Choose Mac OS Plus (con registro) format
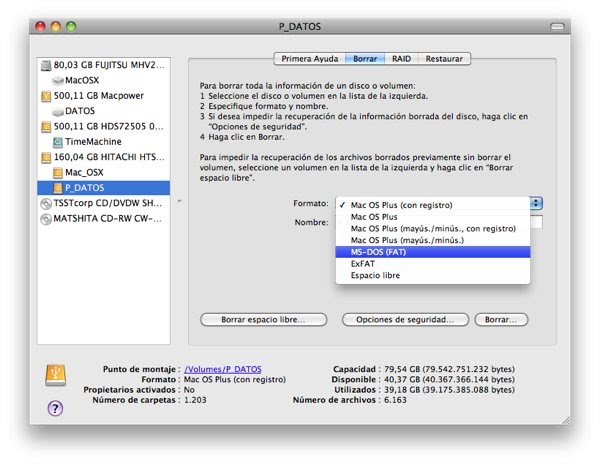Screen dimensions: 600x465 pos(433,205)
